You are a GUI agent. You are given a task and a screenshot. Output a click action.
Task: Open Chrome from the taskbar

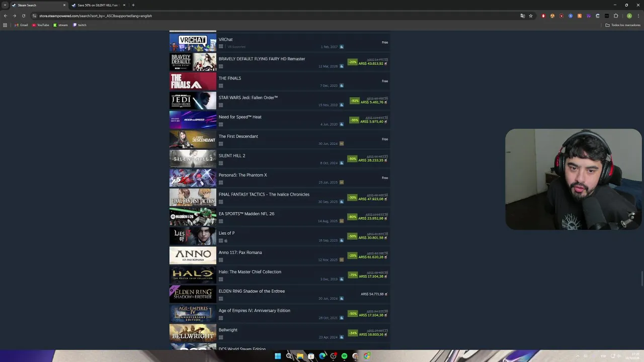(x=367, y=356)
